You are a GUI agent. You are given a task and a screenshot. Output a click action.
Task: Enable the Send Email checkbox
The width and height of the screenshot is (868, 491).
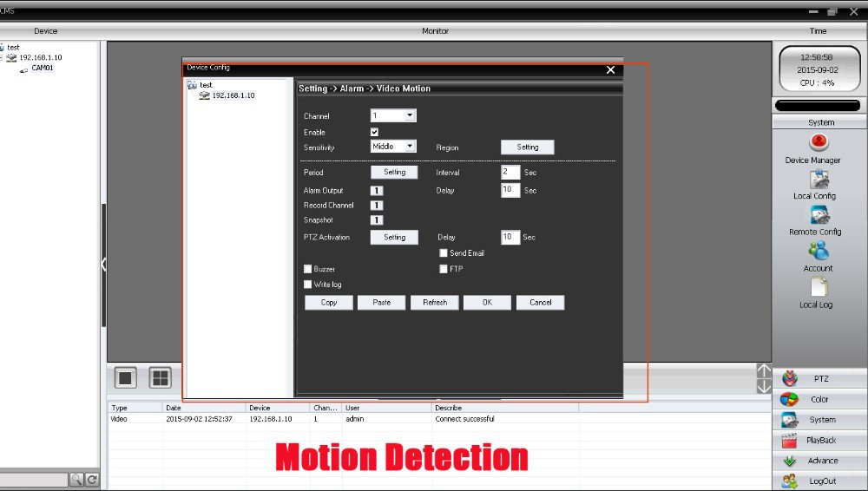tap(444, 253)
